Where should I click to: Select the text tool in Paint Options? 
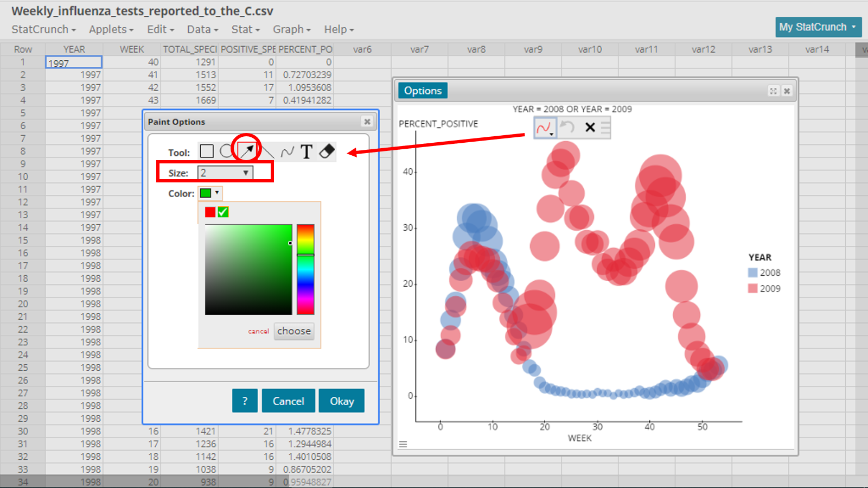click(307, 151)
